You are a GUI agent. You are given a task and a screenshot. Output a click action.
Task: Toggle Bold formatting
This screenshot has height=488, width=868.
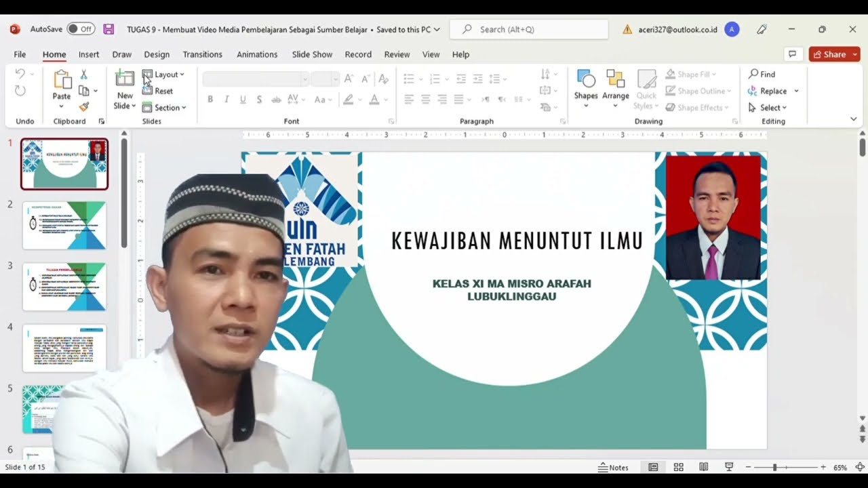210,100
